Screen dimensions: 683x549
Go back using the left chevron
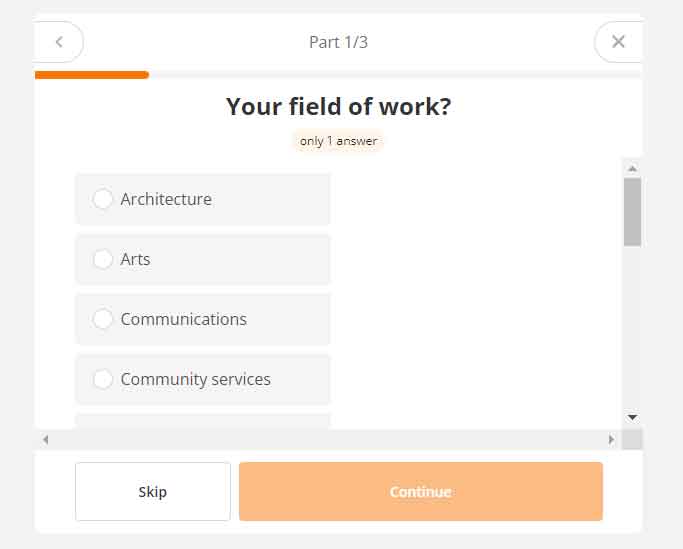59,42
